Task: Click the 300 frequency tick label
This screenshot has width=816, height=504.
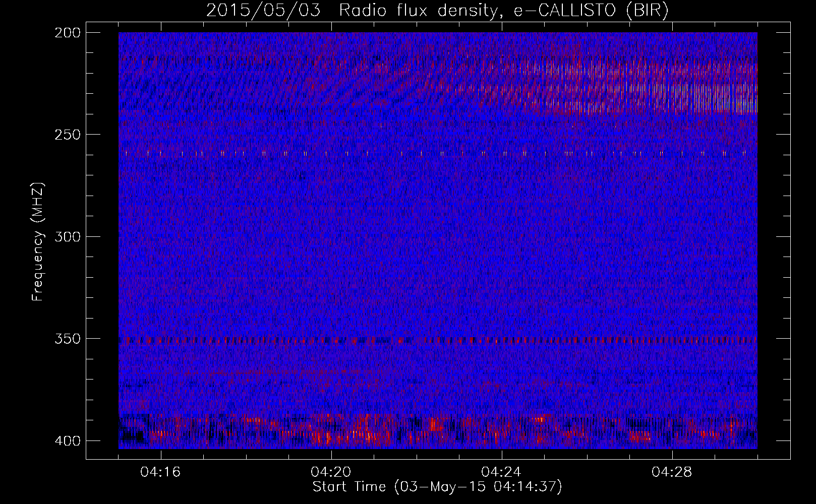Action: (67, 237)
